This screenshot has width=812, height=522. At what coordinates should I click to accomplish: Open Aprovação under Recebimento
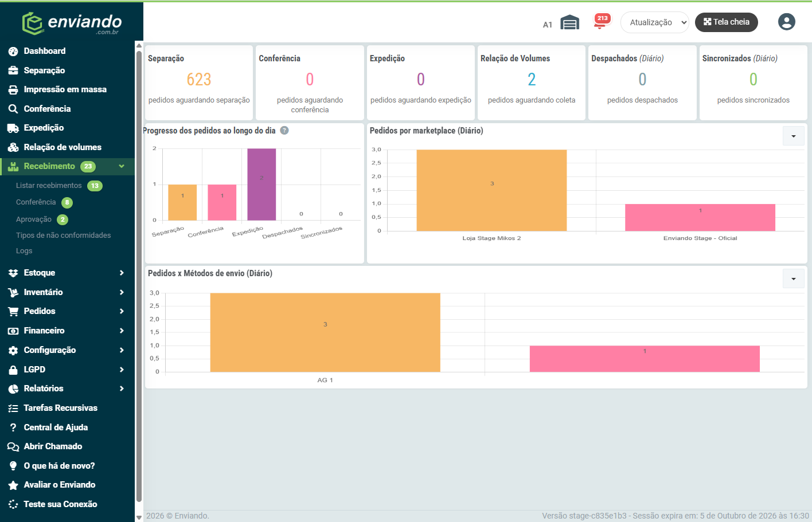coord(34,219)
